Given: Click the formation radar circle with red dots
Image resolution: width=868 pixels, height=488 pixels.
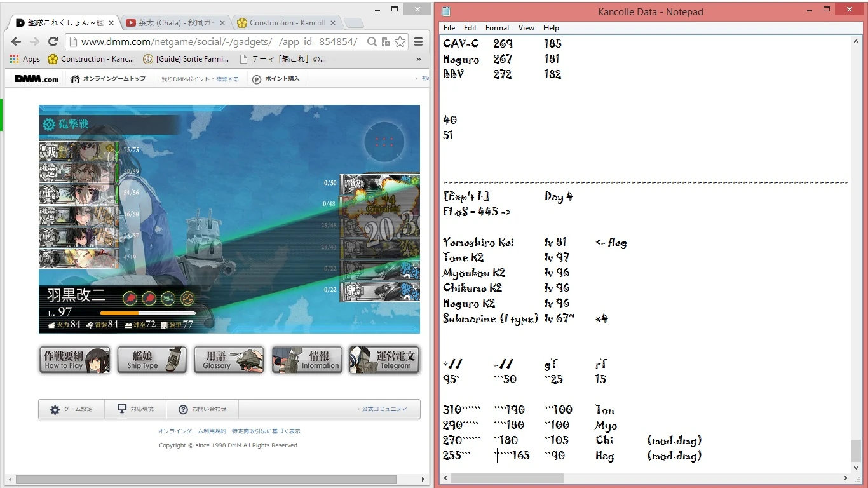Looking at the screenshot, I should (x=384, y=142).
